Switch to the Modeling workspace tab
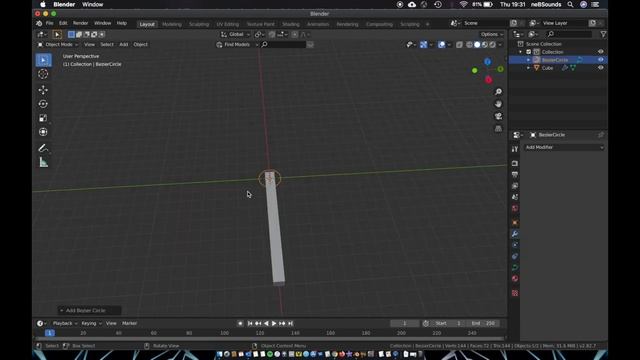 [x=172, y=24]
